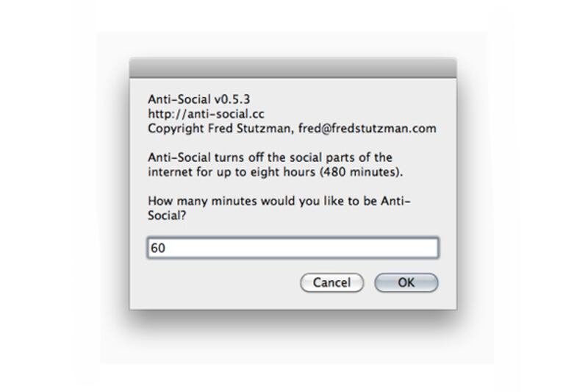Click the blank dialog area left of Cancel
Viewport: 588px width, 392px height.
click(x=220, y=282)
